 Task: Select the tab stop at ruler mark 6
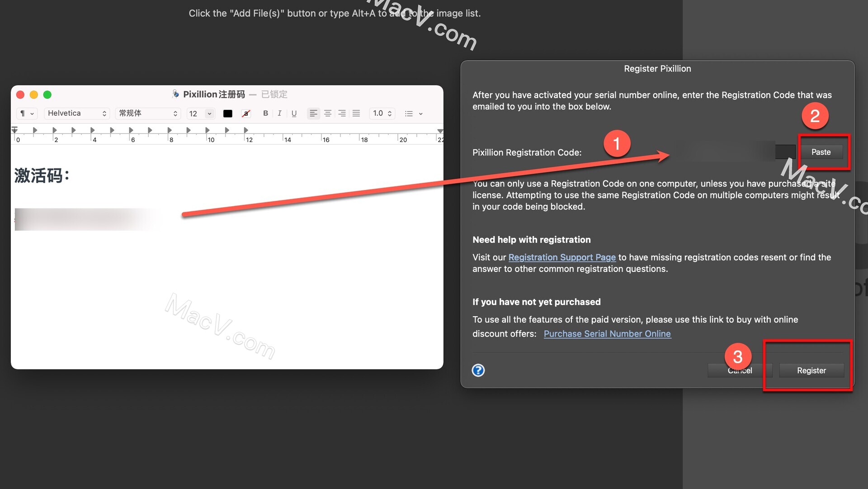point(131,130)
